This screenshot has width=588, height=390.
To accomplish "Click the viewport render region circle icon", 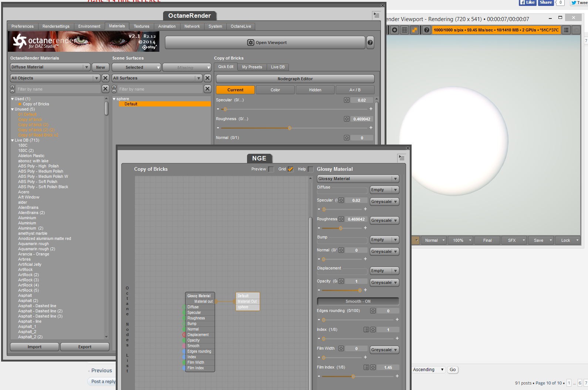I will 395,30.
